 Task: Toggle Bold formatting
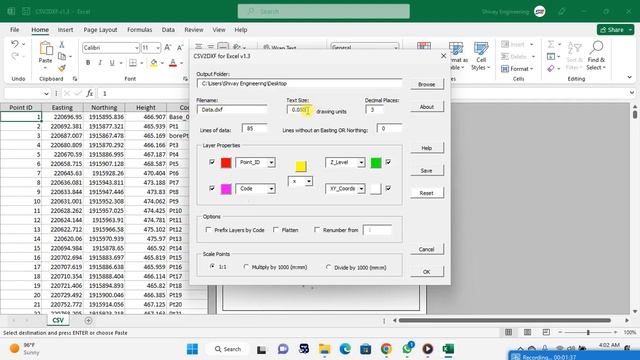88,63
